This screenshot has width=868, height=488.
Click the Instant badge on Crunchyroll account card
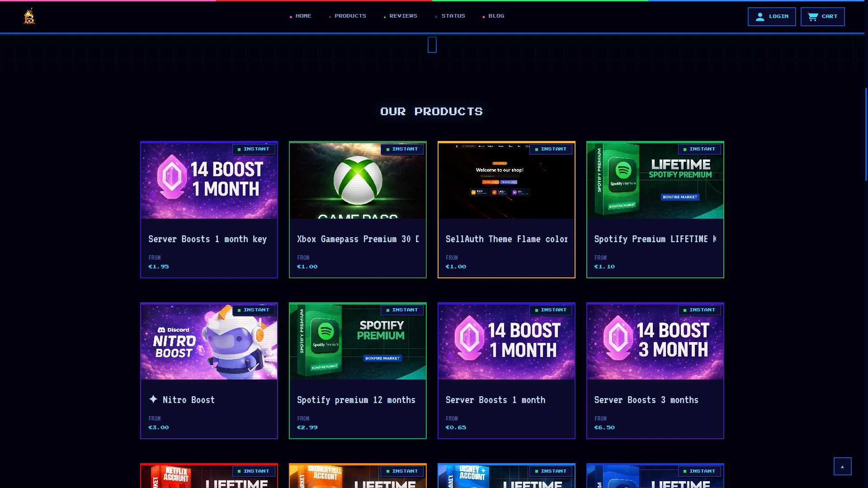pyautogui.click(x=402, y=471)
